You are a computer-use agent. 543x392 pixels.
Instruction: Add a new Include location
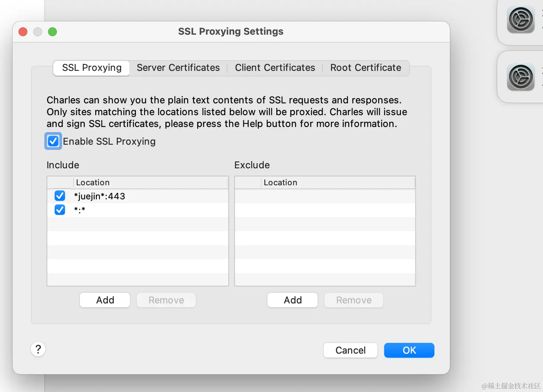coord(105,300)
